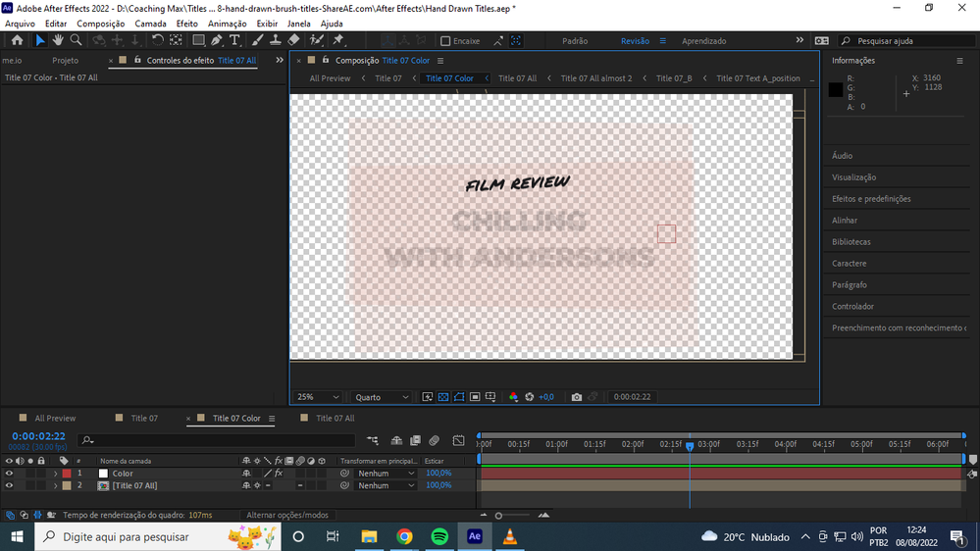Open the composition mini-flowchart icon in timeline
Viewport: 980px width, 551px height.
click(373, 440)
